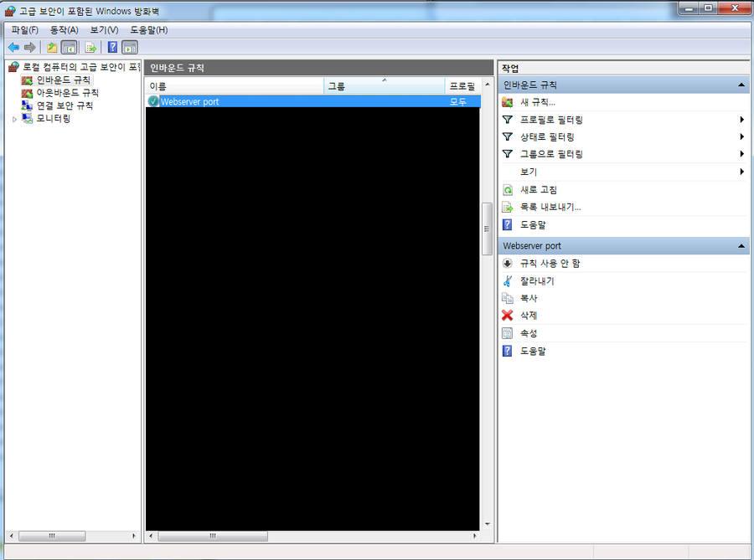The width and height of the screenshot is (754, 560).
Task: Open the 도움말(H) menu
Action: click(x=148, y=30)
